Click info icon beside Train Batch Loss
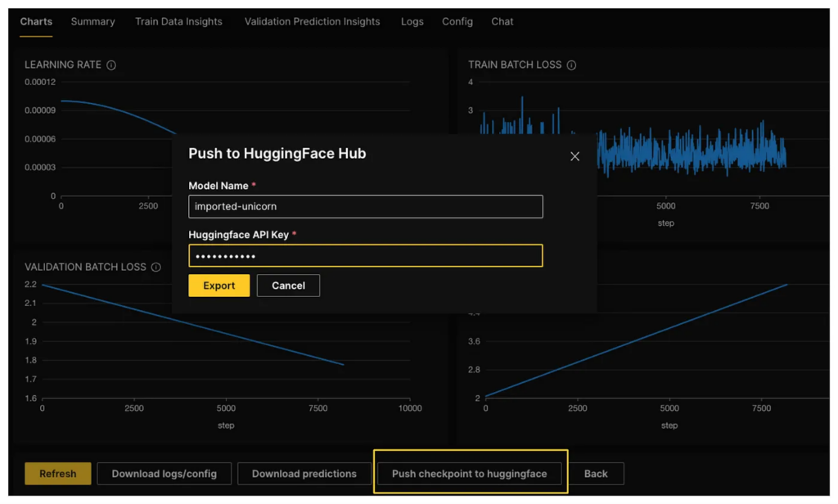Image resolution: width=838 pixels, height=504 pixels. [571, 65]
